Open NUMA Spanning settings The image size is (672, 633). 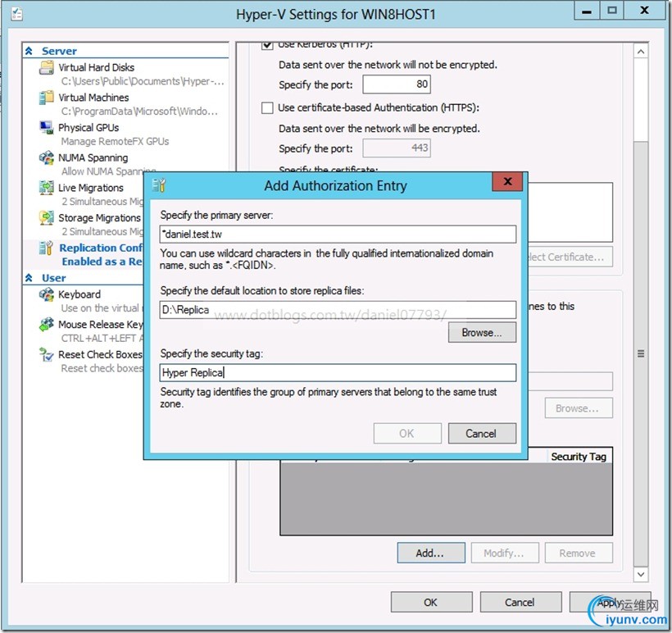point(93,157)
